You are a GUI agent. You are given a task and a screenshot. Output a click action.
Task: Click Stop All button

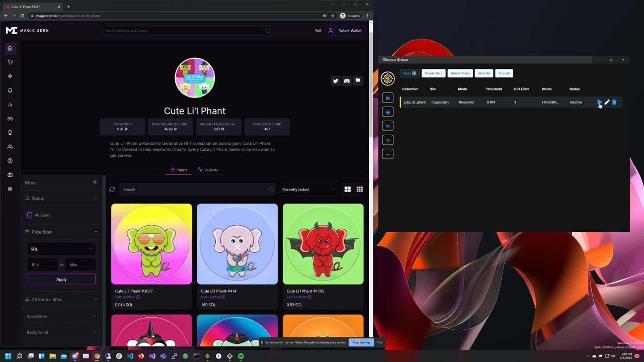(x=504, y=73)
